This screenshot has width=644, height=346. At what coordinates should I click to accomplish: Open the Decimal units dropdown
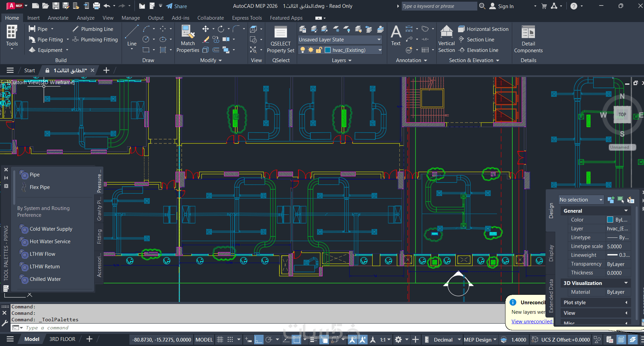pyautogui.click(x=447, y=339)
